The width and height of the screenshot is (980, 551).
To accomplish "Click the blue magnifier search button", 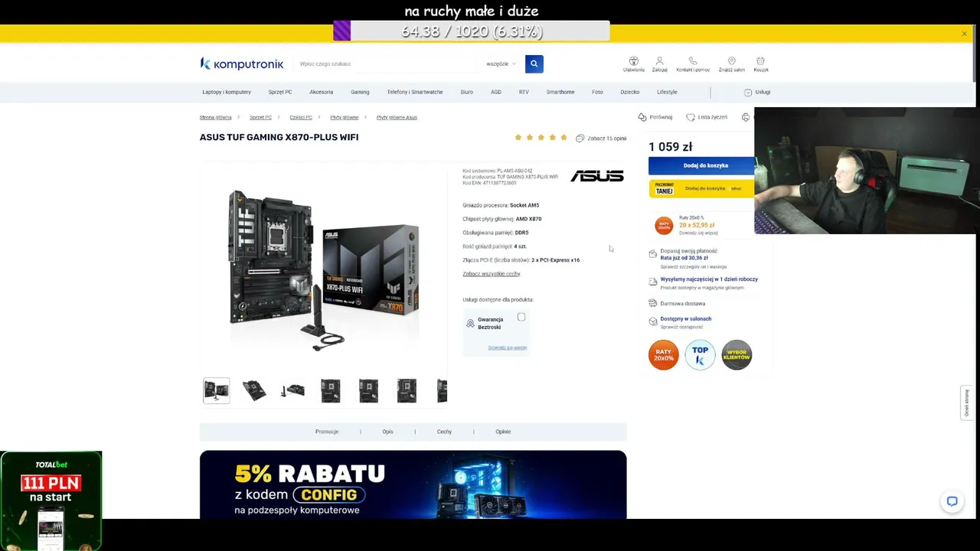I will click(x=534, y=64).
